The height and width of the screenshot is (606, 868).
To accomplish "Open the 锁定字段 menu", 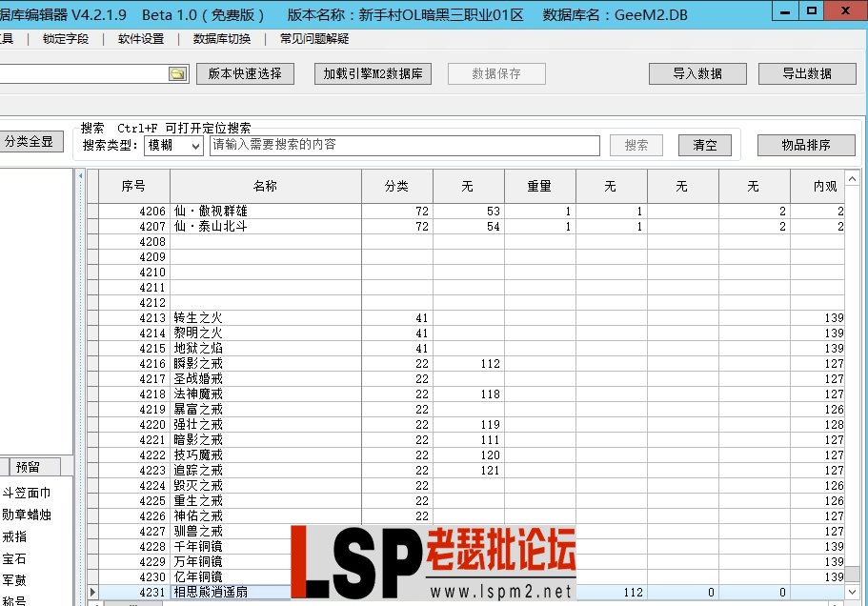I will (64, 38).
